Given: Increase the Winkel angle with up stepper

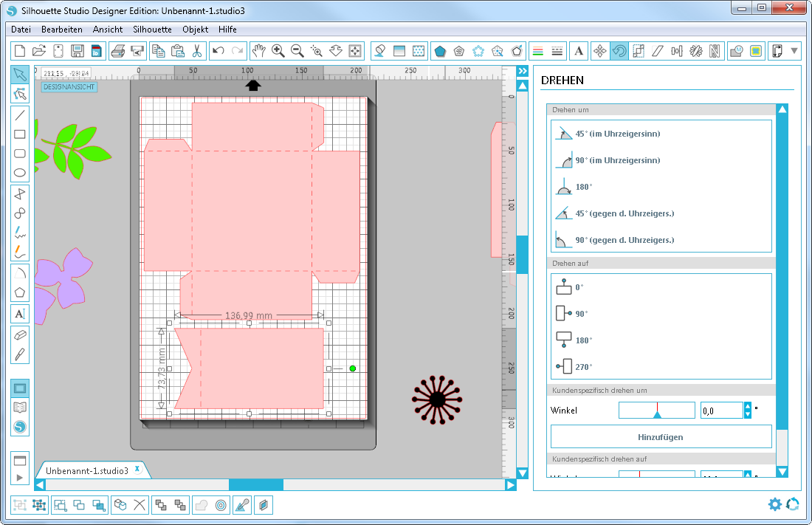Looking at the screenshot, I should coord(748,406).
